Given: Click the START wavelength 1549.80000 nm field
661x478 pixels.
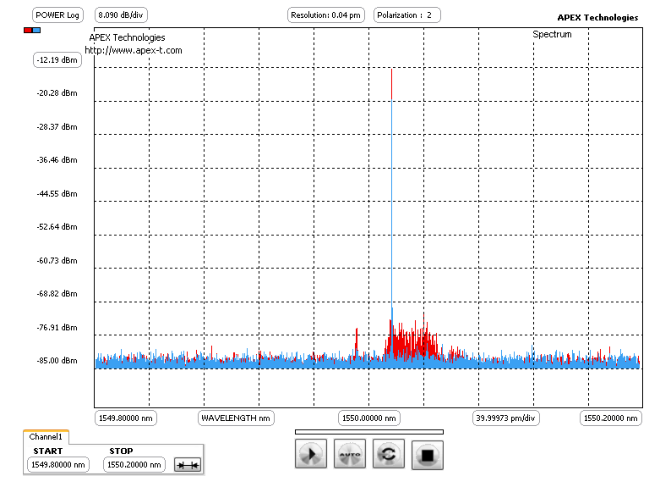Looking at the screenshot, I should pos(57,465).
